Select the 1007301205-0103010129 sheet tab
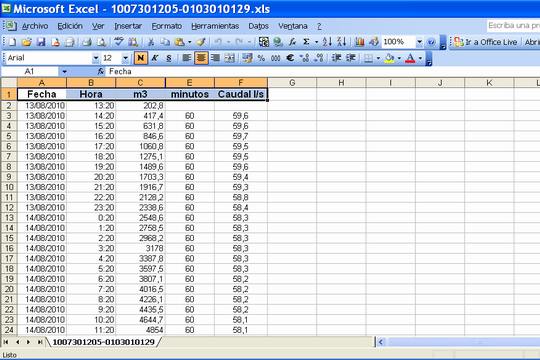The width and height of the screenshot is (540, 360). pyautogui.click(x=103, y=342)
